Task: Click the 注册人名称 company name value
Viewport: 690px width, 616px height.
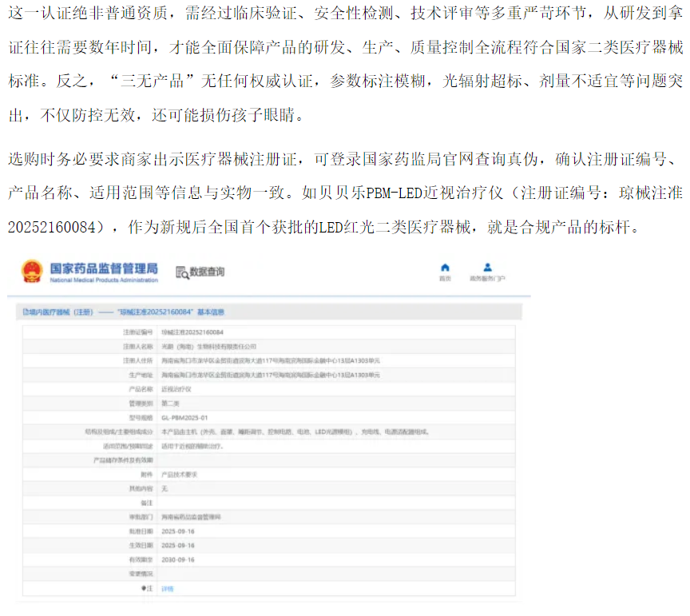Action: point(208,346)
